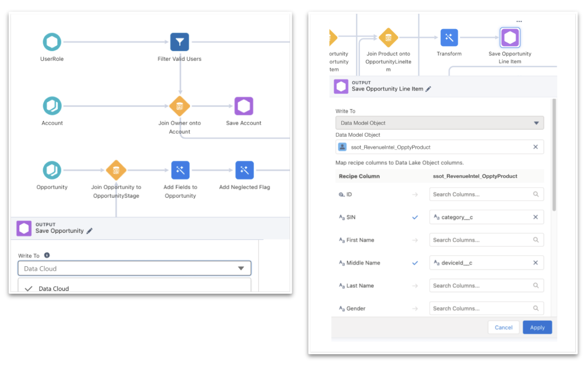
Task: Click the Filter Valid Users node
Action: [x=180, y=42]
